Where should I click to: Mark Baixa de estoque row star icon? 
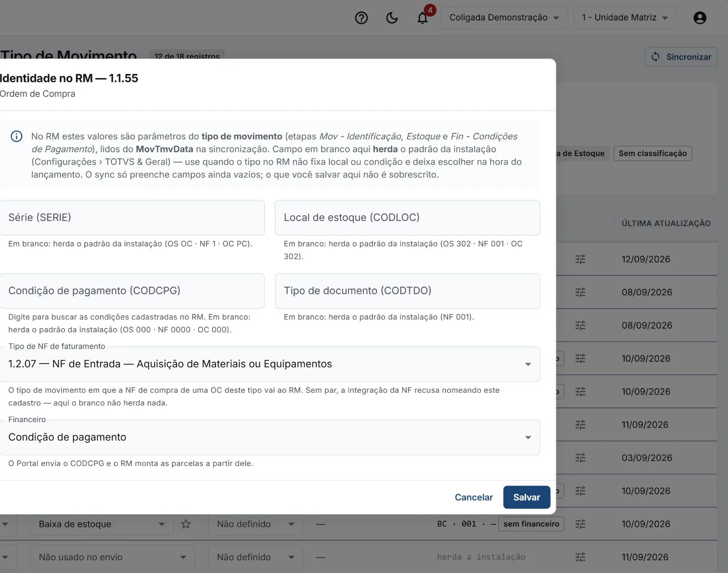[x=186, y=524]
